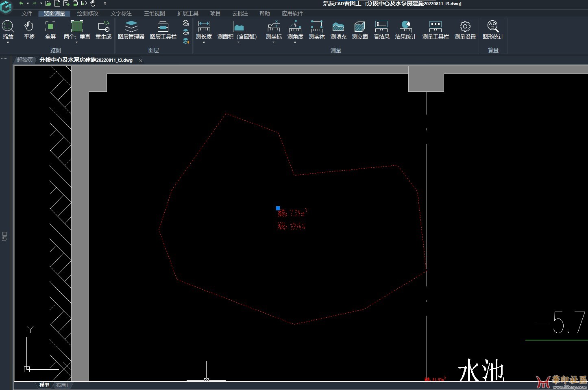Click the save-as icon in quick toolbar

point(66,3)
